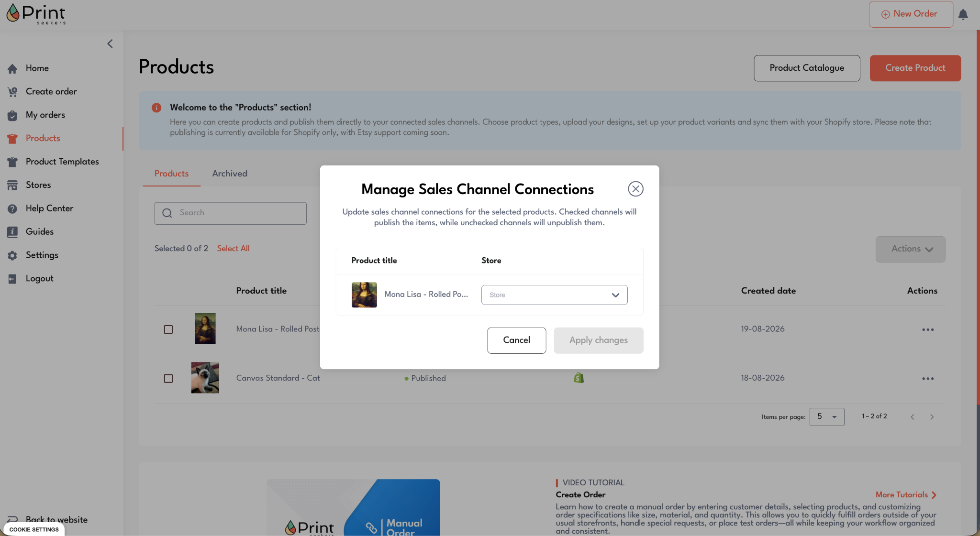
Task: Open the Actions dropdown
Action: [910, 249]
